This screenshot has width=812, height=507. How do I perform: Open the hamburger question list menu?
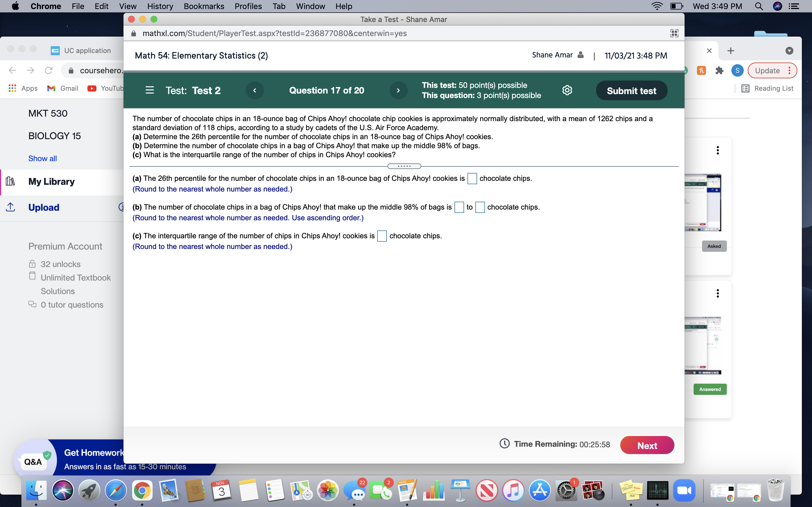(x=150, y=90)
